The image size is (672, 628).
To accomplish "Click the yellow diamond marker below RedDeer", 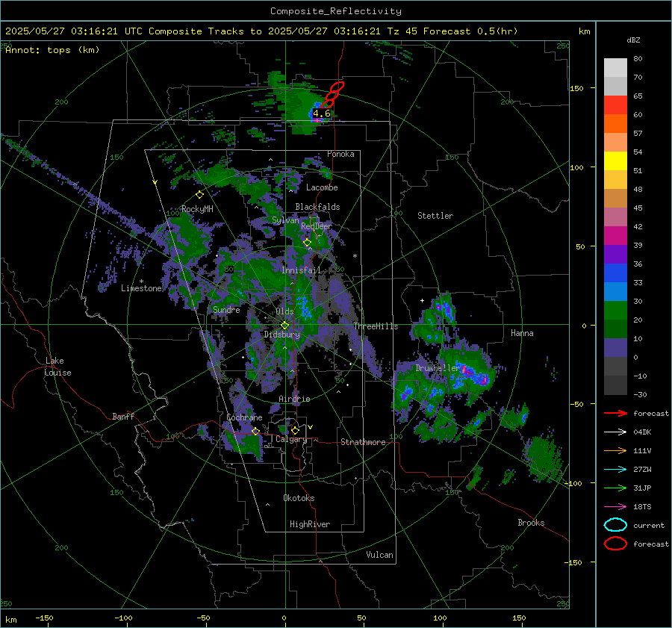I will pos(307,243).
